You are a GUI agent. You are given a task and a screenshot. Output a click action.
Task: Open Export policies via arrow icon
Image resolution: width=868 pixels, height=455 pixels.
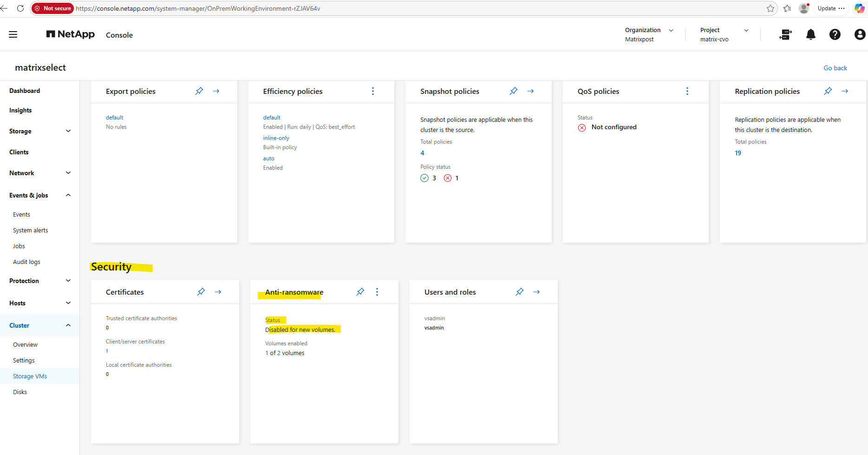pos(216,91)
